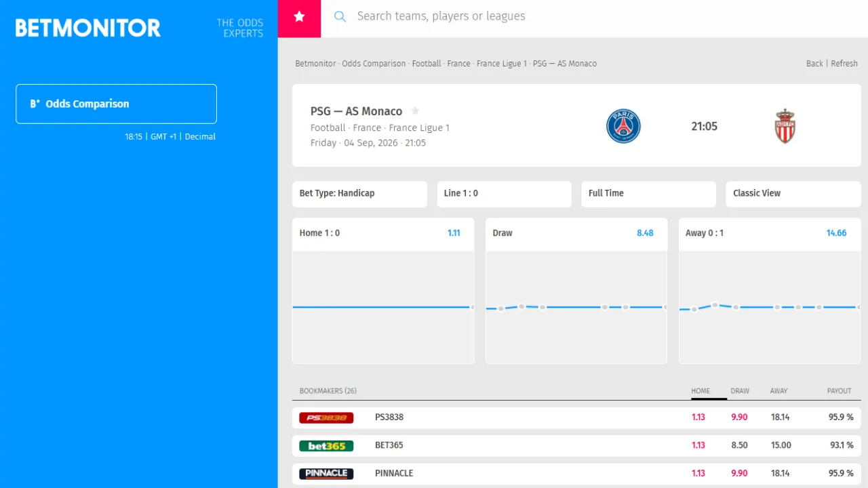The height and width of the screenshot is (488, 868).
Task: Sort bookmakers by AWAY column
Action: pyautogui.click(x=778, y=391)
